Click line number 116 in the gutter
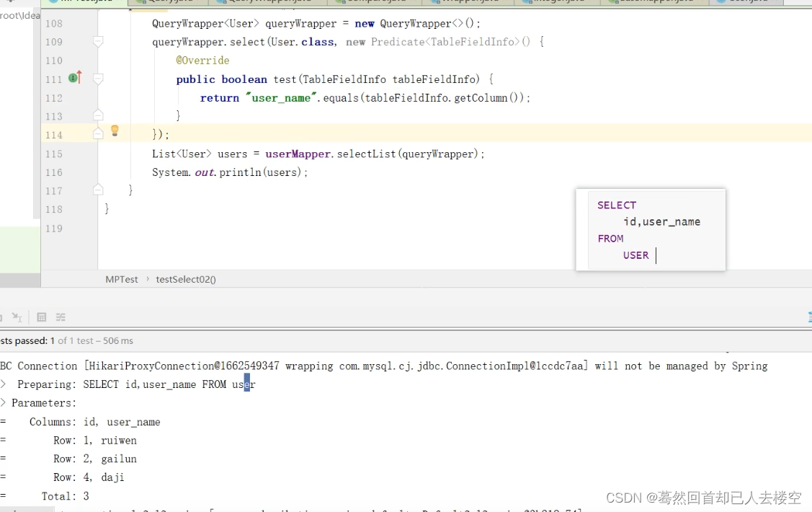 (x=54, y=172)
